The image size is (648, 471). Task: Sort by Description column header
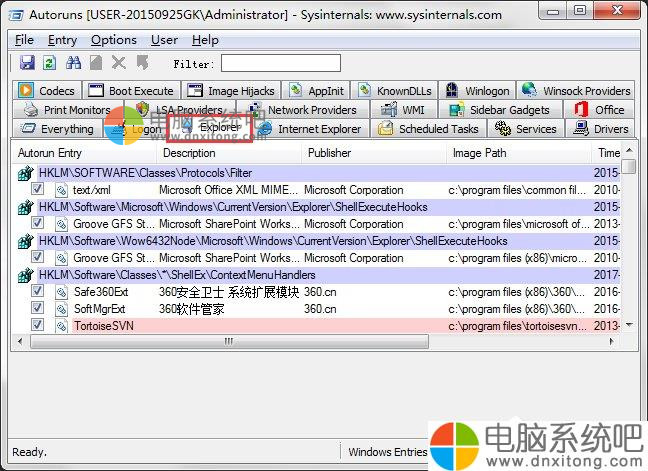coord(229,153)
